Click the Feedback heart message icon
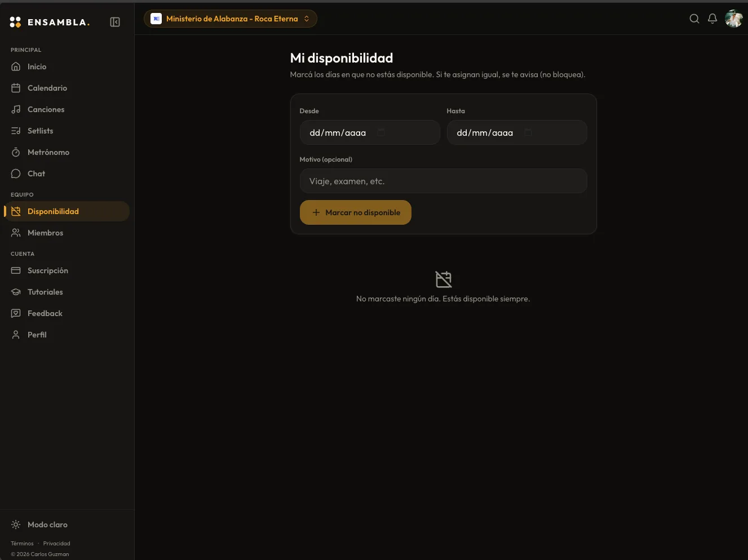 click(16, 313)
